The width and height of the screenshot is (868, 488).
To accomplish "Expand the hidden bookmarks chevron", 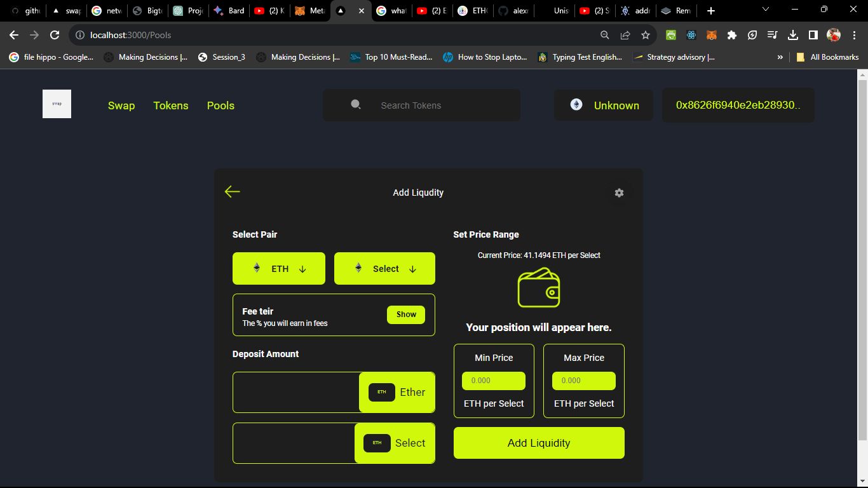I will pos(780,57).
